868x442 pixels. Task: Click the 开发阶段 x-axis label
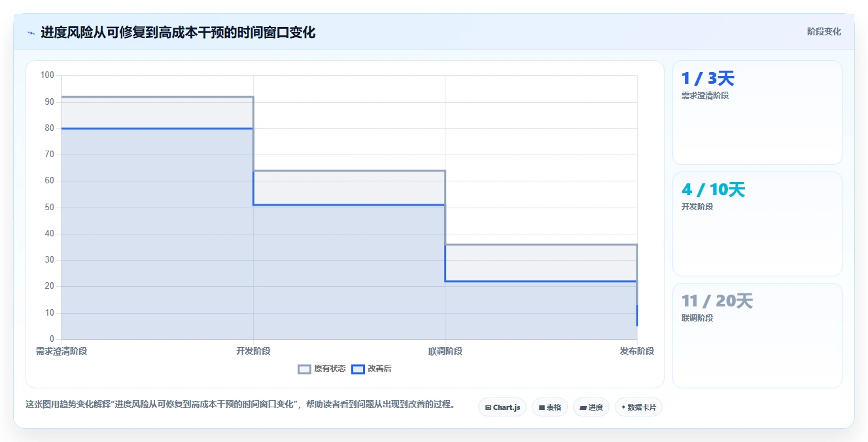[253, 351]
